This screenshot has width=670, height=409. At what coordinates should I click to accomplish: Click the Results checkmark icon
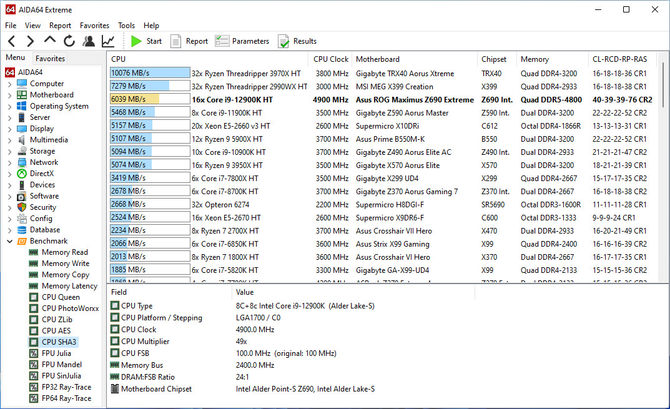(x=283, y=41)
